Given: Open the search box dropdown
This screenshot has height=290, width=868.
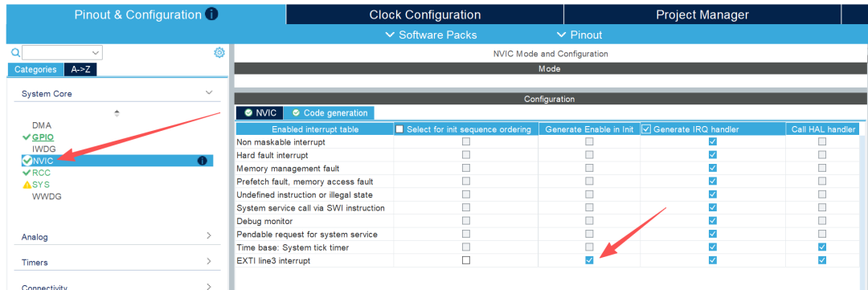Looking at the screenshot, I should point(96,52).
